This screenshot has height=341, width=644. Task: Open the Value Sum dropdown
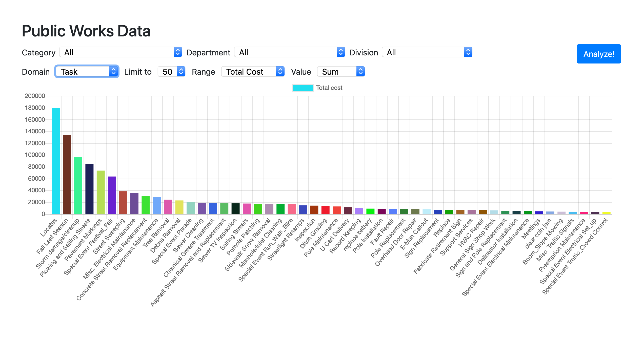[340, 72]
